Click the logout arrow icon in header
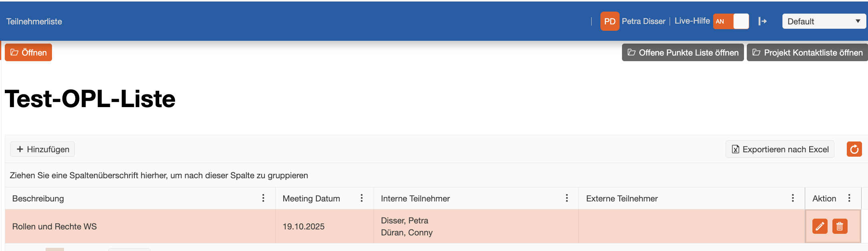The height and width of the screenshot is (251, 868). pyautogui.click(x=762, y=21)
